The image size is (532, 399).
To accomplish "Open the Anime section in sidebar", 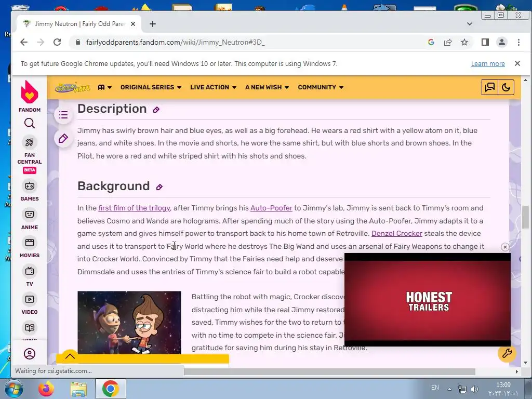I will (30, 220).
